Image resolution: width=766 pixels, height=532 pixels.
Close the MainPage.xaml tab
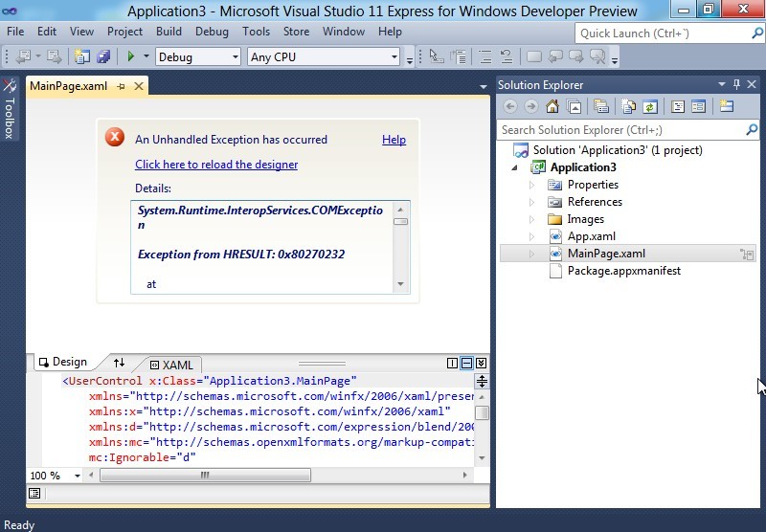pos(139,86)
